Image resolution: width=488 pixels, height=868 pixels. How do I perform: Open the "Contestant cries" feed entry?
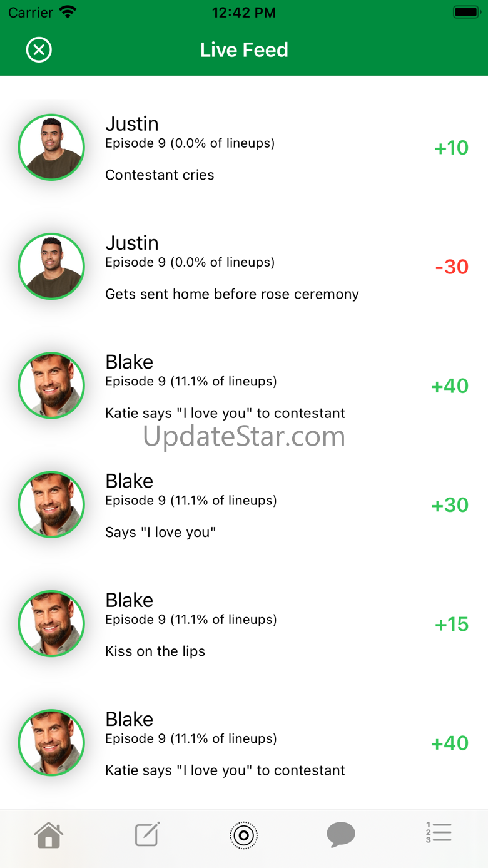pos(160,175)
